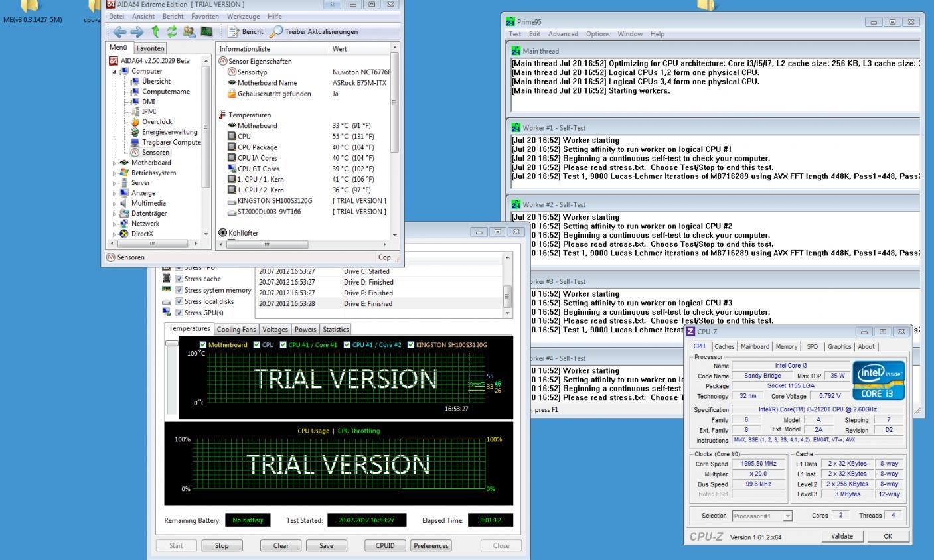The height and width of the screenshot is (560, 934).
Task: Open the Memory tab in CPU-Z
Action: coord(787,346)
